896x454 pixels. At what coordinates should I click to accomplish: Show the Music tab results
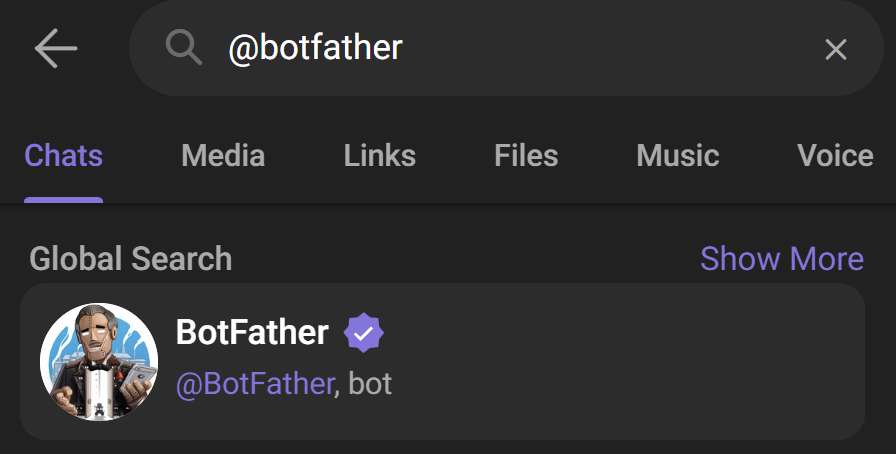click(x=678, y=156)
